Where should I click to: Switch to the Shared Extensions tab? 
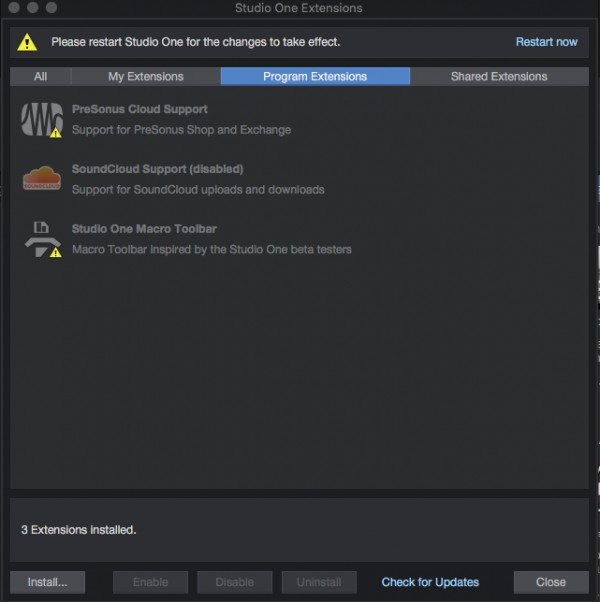coord(499,76)
